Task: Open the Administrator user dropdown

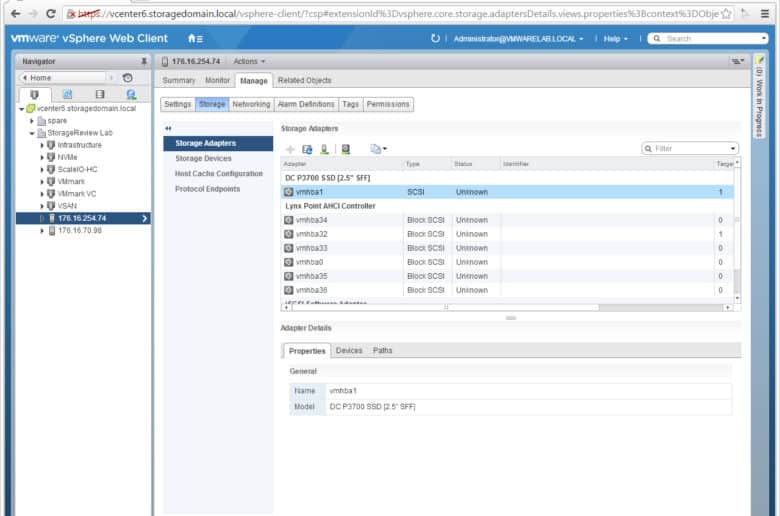Action: click(518, 38)
